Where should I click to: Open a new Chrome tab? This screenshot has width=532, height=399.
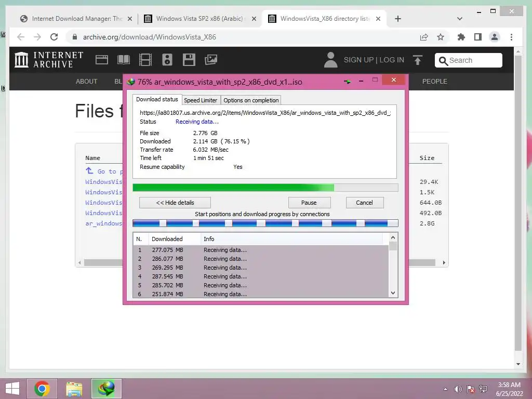[398, 19]
